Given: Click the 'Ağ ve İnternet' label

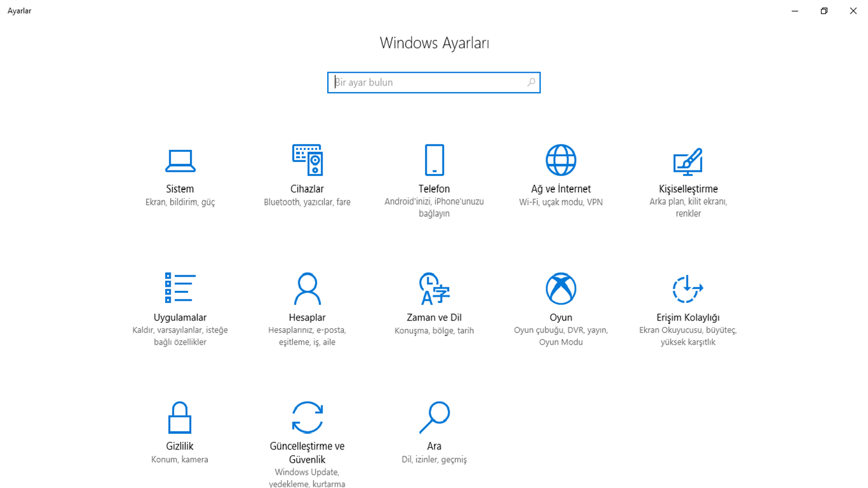Looking at the screenshot, I should [561, 189].
